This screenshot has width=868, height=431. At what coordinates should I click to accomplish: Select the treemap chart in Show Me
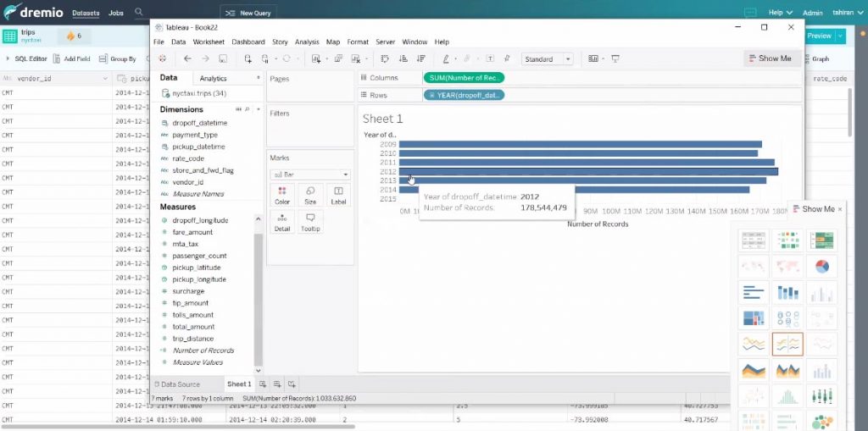754,318
